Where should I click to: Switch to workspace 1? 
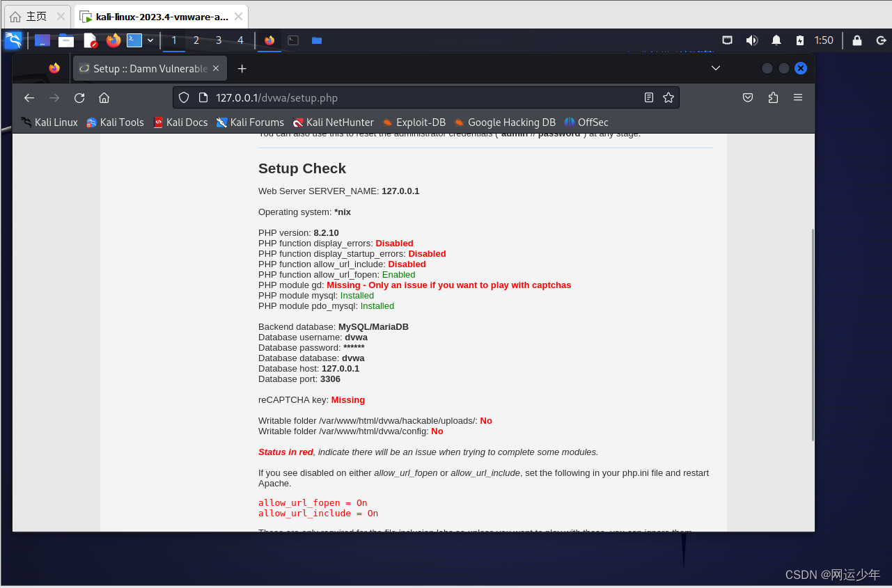click(174, 40)
